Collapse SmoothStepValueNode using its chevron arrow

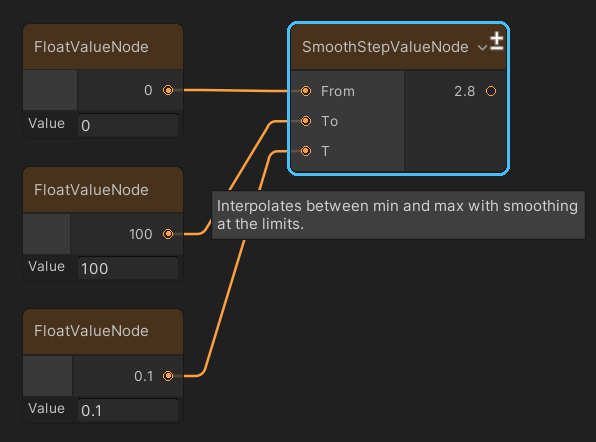click(482, 48)
